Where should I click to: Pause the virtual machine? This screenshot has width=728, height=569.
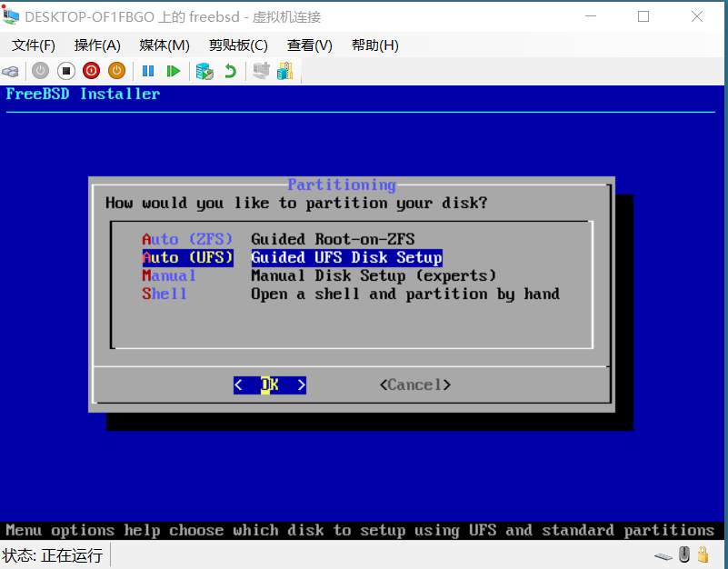(148, 71)
